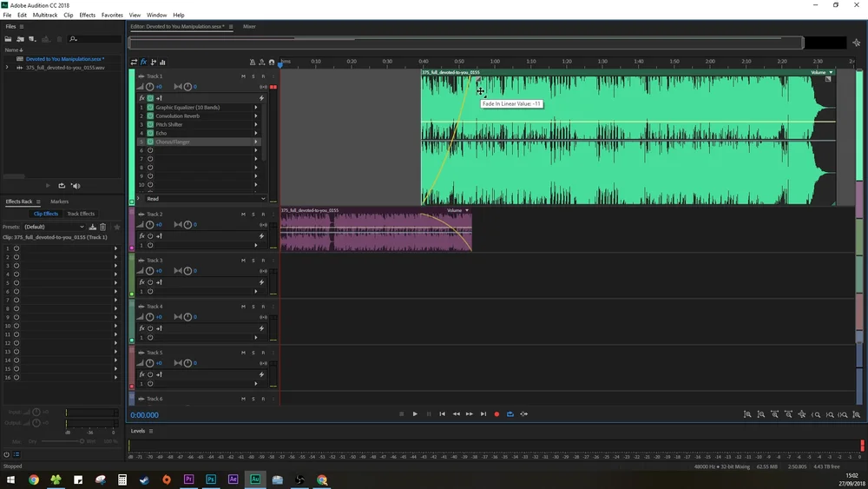Arm Track 3 for record with R button
This screenshot has width=868, height=489.
click(263, 261)
